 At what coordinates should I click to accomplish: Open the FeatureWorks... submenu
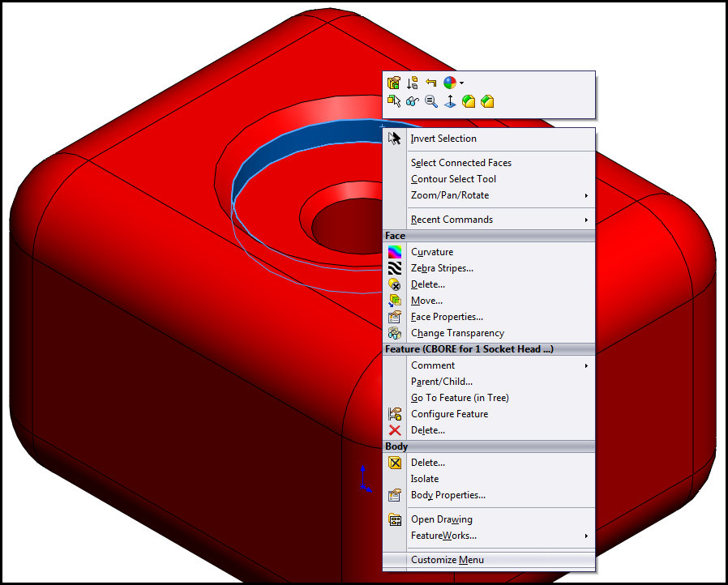[489, 536]
